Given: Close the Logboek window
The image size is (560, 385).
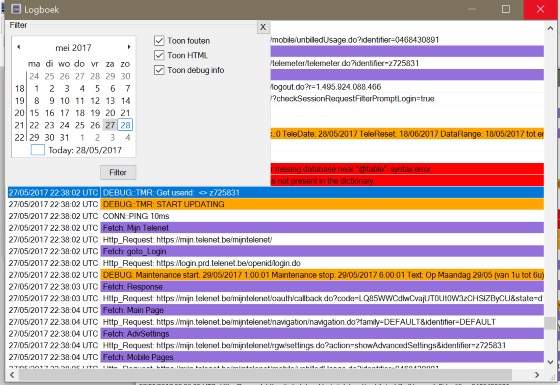Looking at the screenshot, I should click(x=541, y=9).
